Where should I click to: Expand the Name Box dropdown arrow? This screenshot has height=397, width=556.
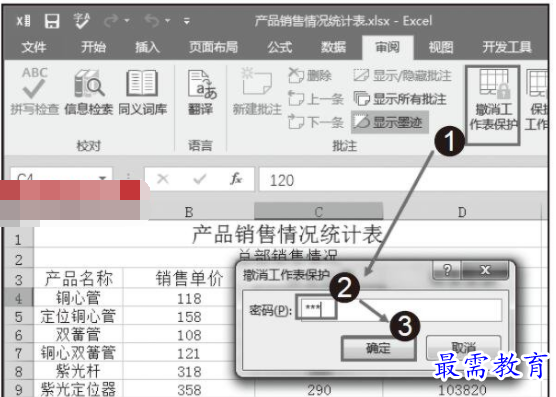(x=103, y=177)
